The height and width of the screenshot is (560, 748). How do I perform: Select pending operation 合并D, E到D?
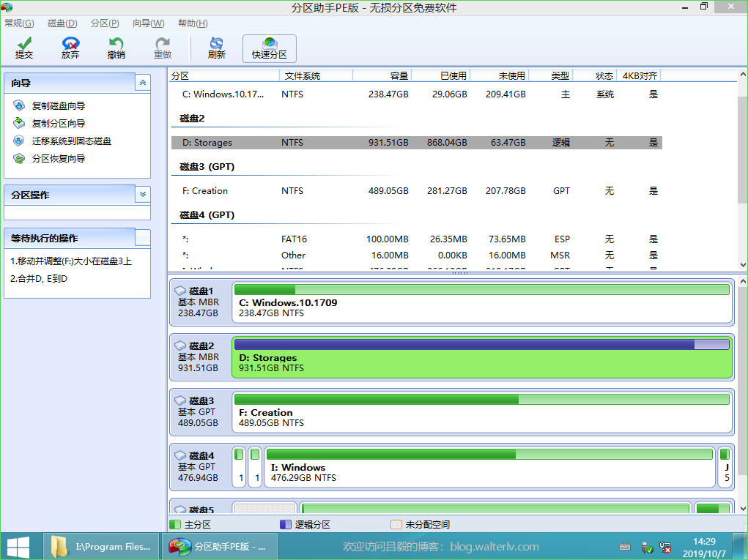click(x=39, y=279)
